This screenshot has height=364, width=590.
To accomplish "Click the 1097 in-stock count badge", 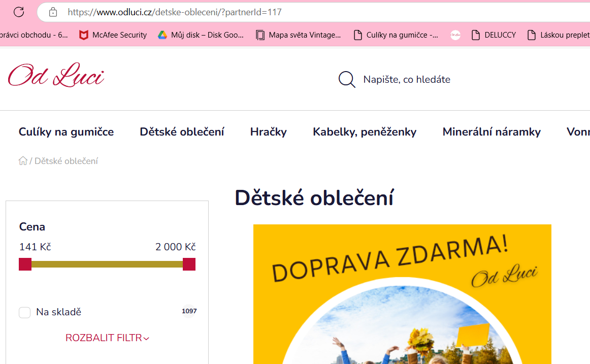I will point(189,311).
